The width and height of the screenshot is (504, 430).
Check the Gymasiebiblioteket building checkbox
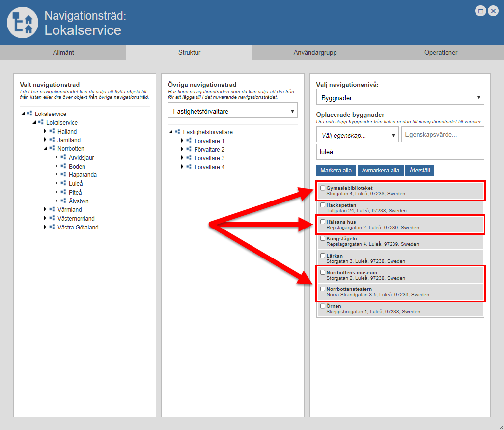(323, 188)
